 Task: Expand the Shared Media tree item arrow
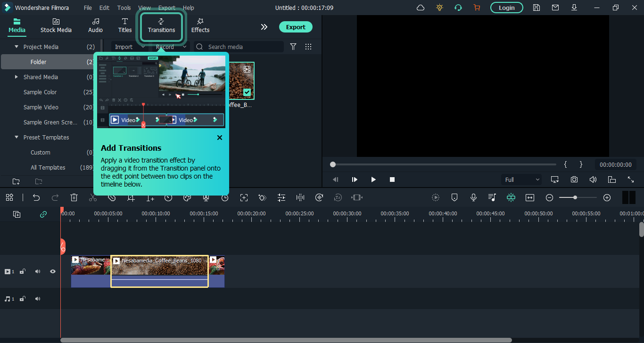pos(17,77)
